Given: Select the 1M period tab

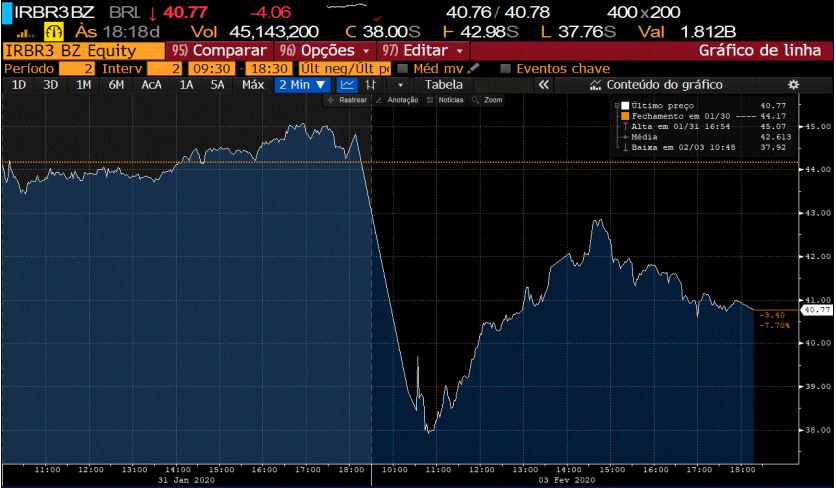Looking at the screenshot, I should click(x=84, y=85).
